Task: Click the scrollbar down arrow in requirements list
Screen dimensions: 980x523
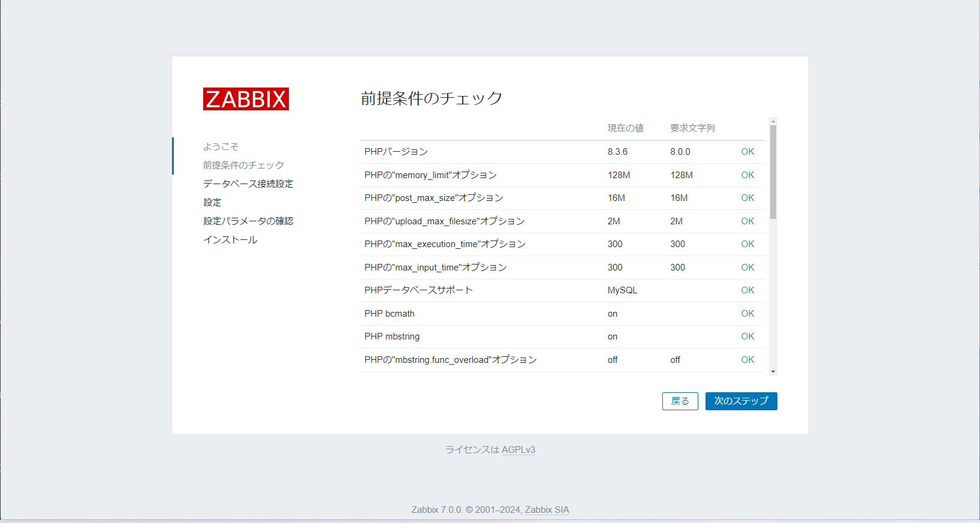Action: coord(773,372)
